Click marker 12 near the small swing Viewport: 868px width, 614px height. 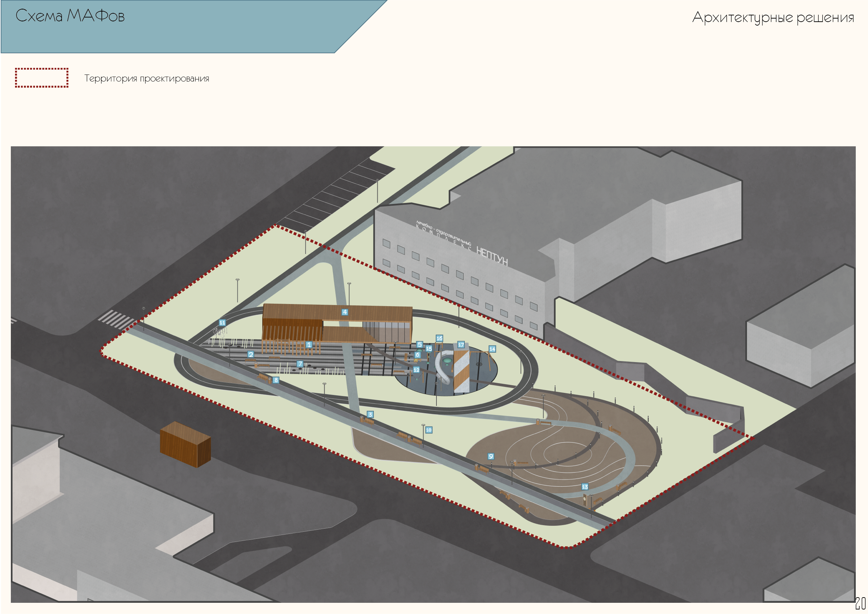416,370
